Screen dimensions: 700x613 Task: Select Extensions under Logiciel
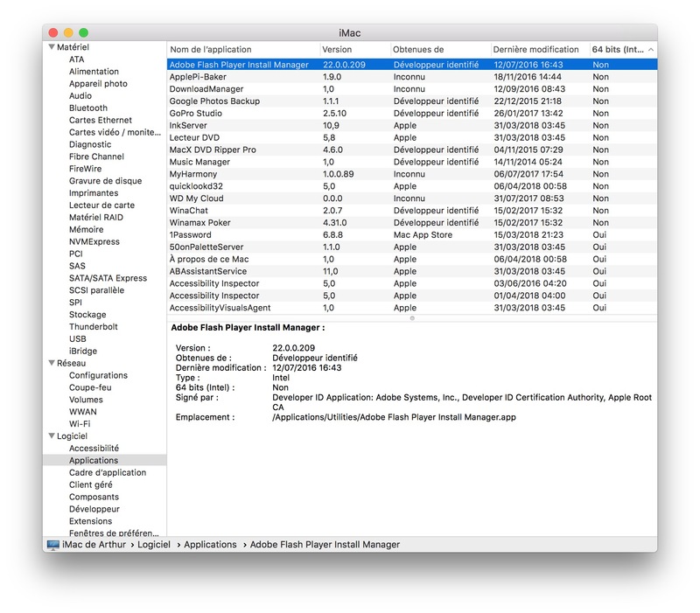(91, 521)
